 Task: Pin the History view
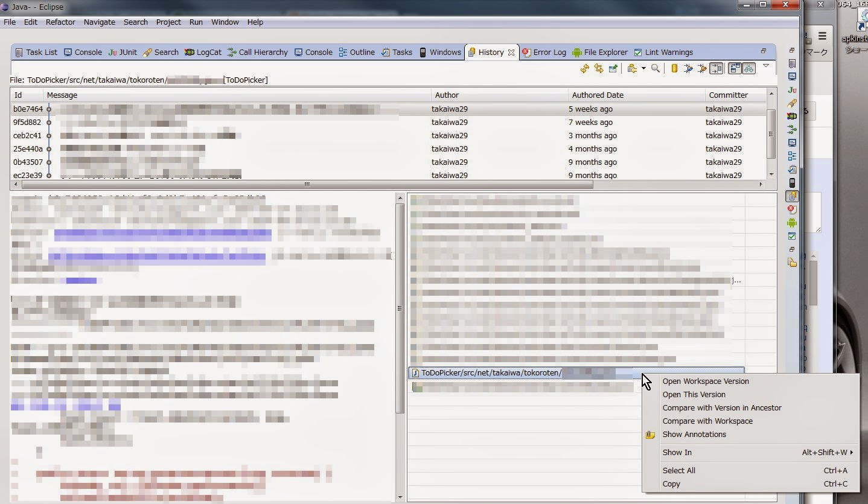coord(613,69)
